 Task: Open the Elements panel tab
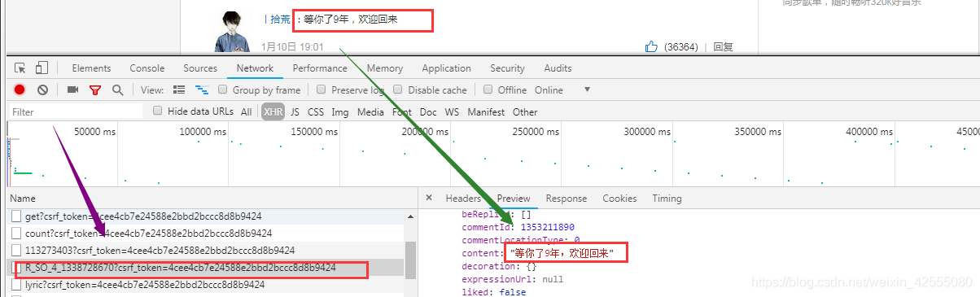[91, 68]
